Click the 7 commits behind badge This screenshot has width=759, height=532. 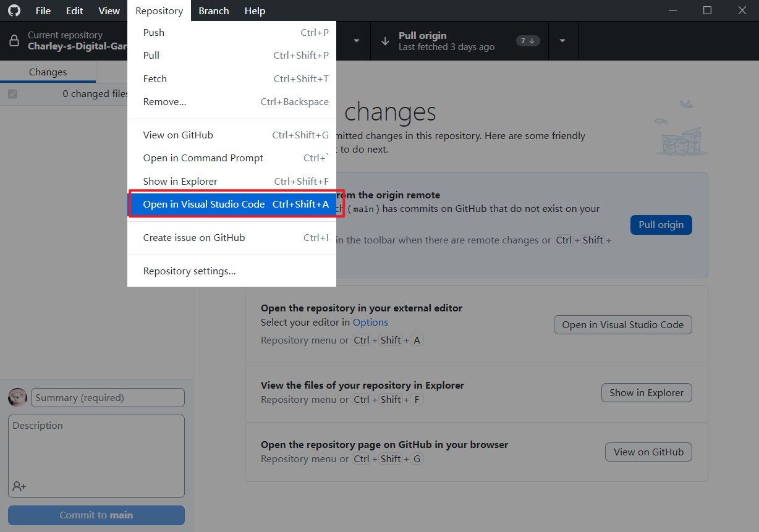(x=527, y=41)
